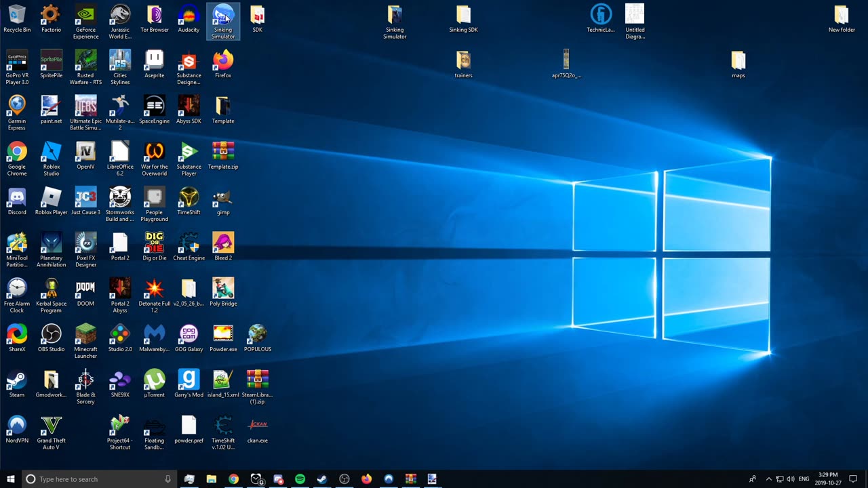868x488 pixels.
Task: Open the Windows Start menu
Action: [11, 479]
